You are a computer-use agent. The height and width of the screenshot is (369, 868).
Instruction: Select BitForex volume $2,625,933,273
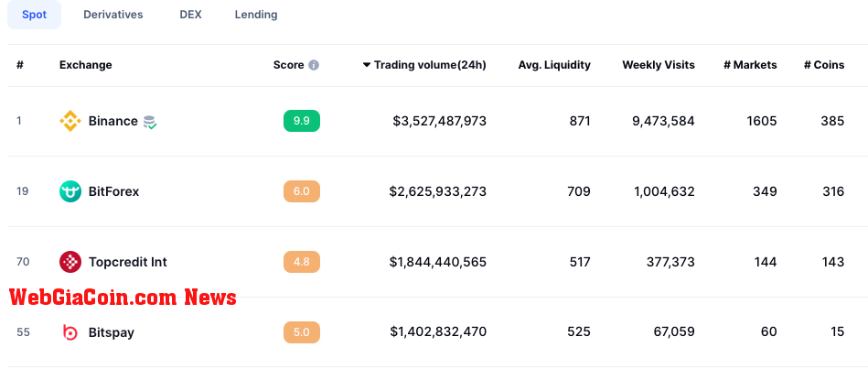coord(438,191)
